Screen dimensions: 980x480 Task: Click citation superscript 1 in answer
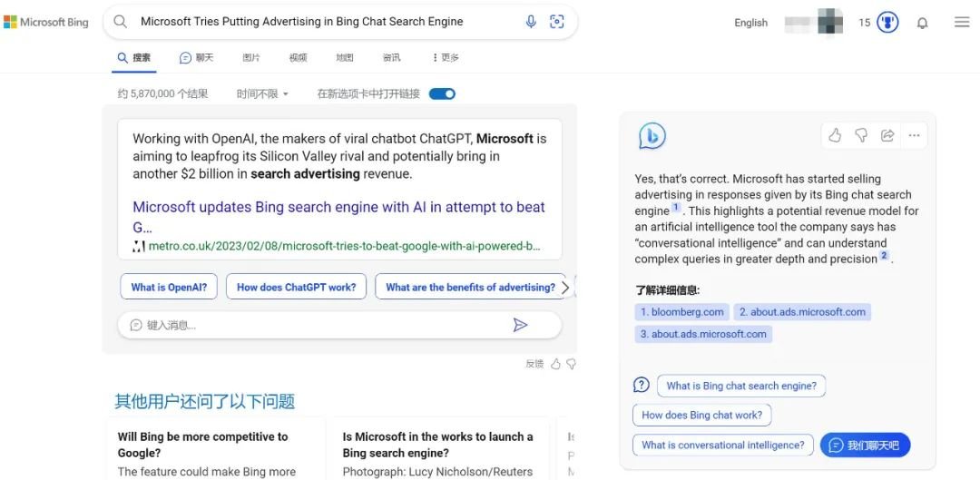click(676, 208)
